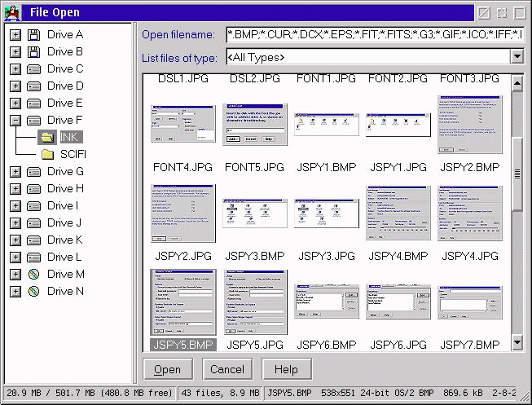Click the floppy disk icon for Drive A
The image size is (532, 405).
click(x=33, y=35)
